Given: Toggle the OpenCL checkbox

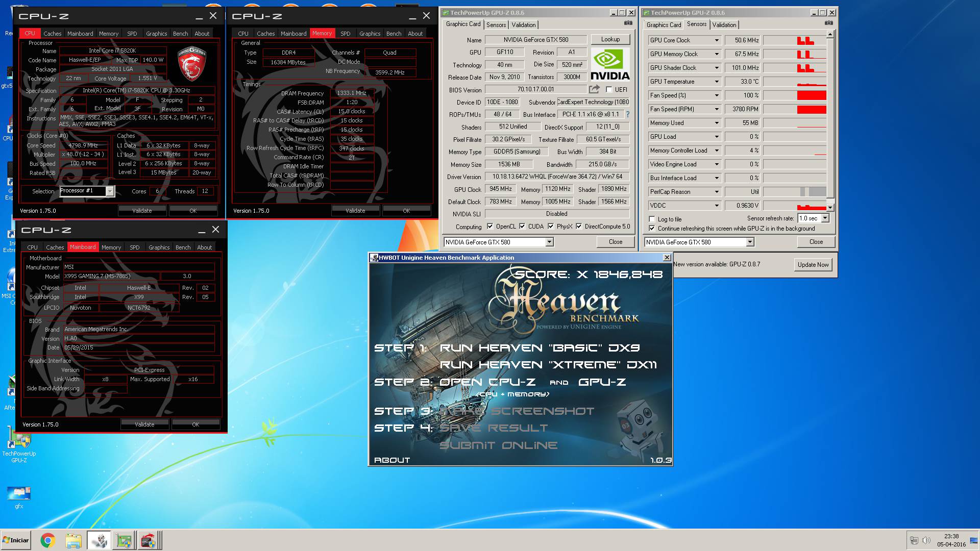Looking at the screenshot, I should pyautogui.click(x=490, y=226).
